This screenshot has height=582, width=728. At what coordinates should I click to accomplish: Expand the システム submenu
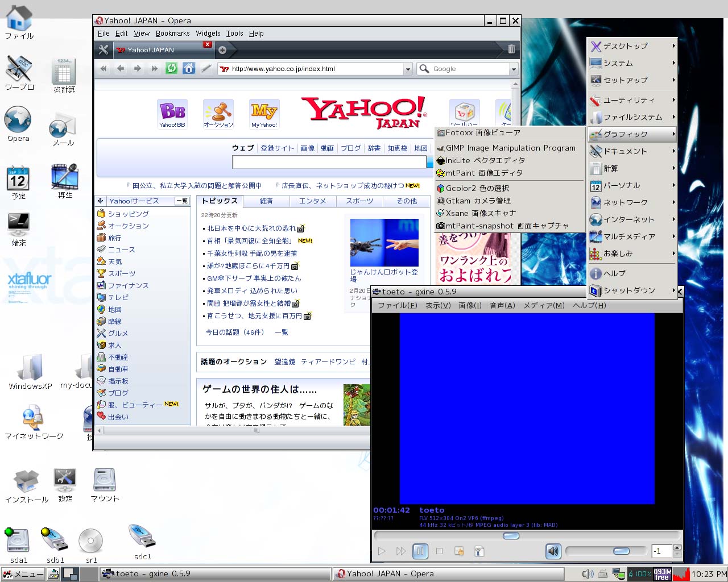coord(632,63)
